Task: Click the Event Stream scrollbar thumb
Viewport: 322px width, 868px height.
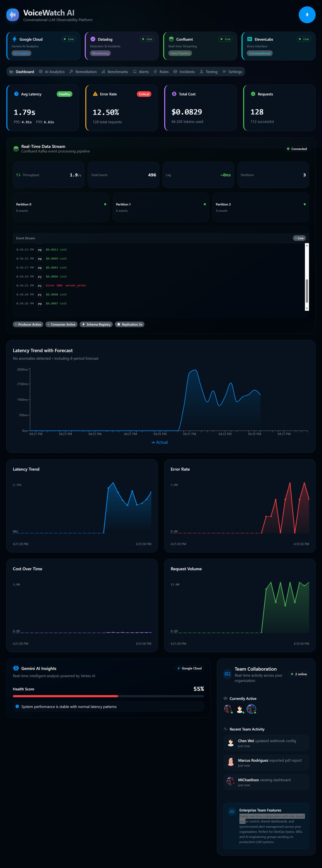Action: [x=307, y=291]
